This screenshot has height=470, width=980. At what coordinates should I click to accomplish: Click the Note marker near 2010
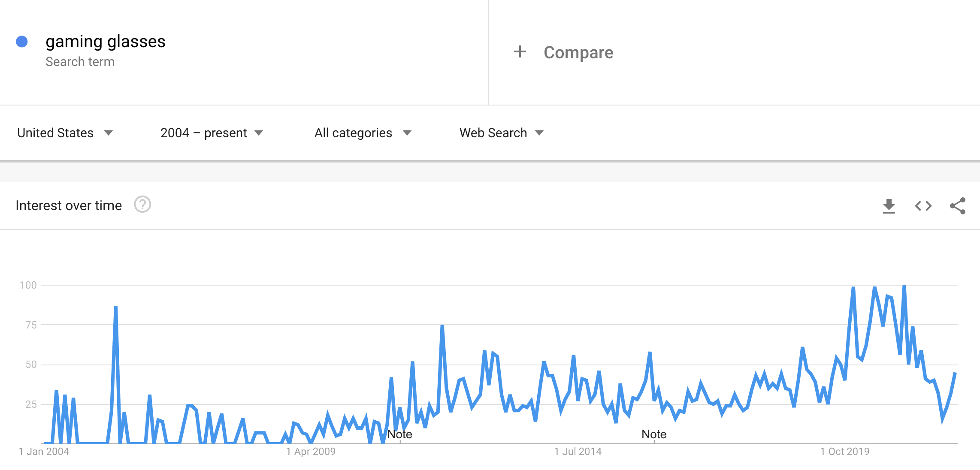click(399, 434)
